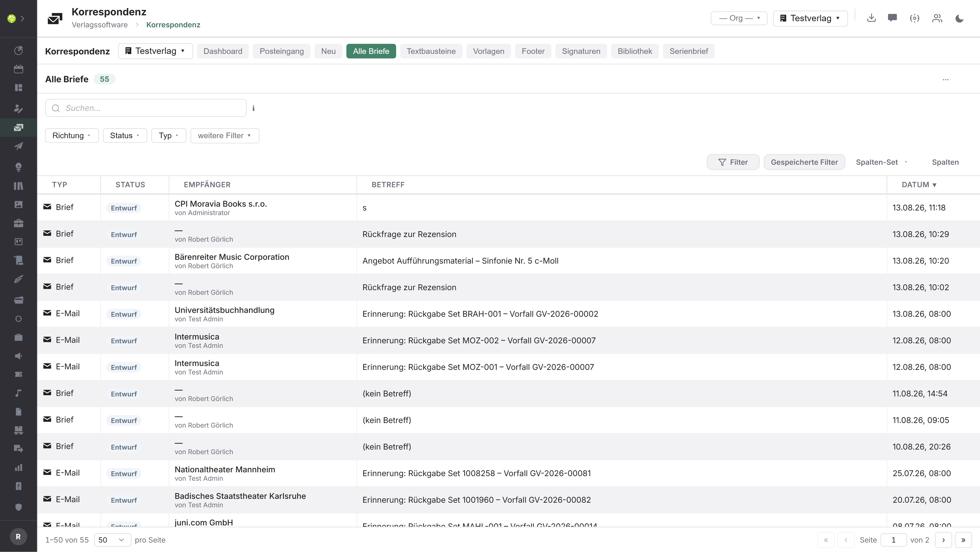Click the Seite page number field
The width and height of the screenshot is (980, 552).
894,540
